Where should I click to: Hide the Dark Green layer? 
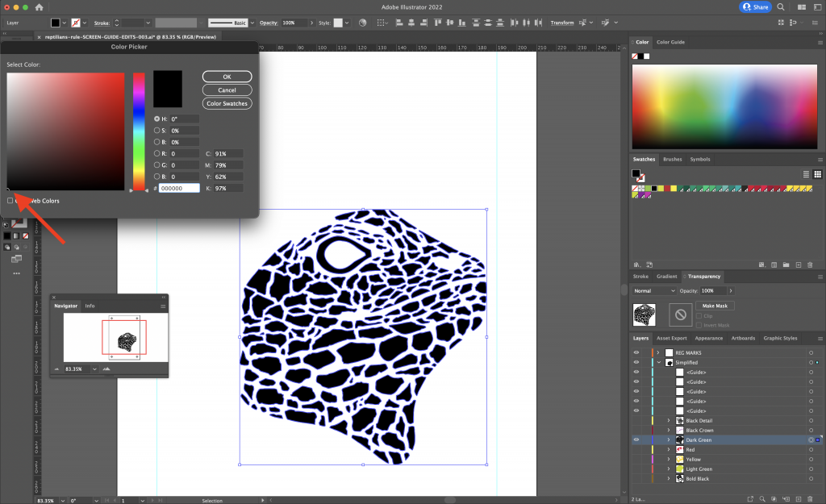tap(636, 439)
